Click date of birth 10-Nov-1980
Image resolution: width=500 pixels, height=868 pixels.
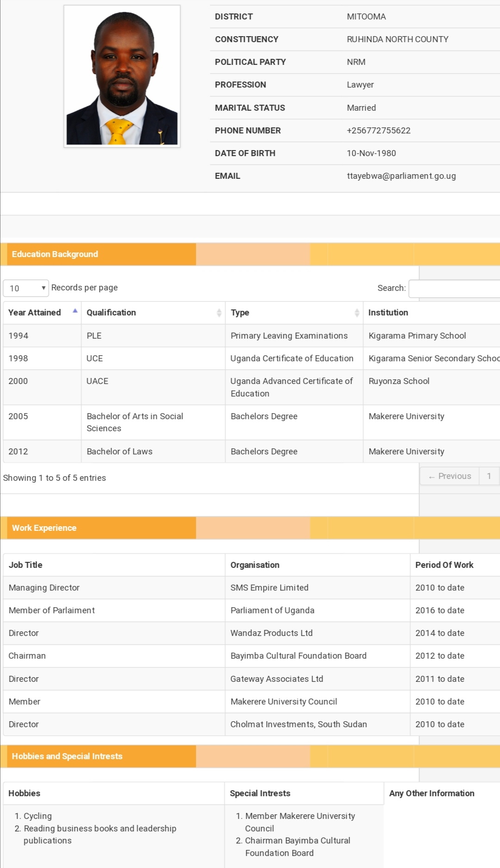click(371, 153)
